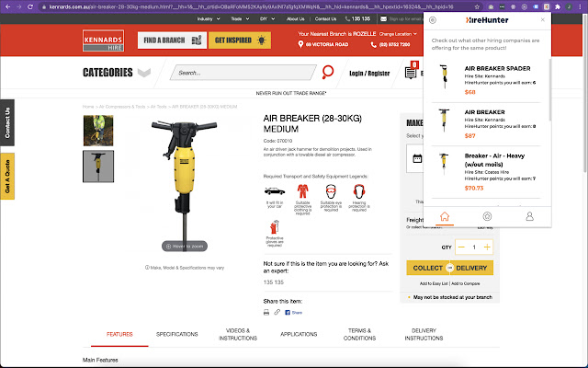Click the browser forward arrow
588x368 pixels.
click(x=18, y=6)
